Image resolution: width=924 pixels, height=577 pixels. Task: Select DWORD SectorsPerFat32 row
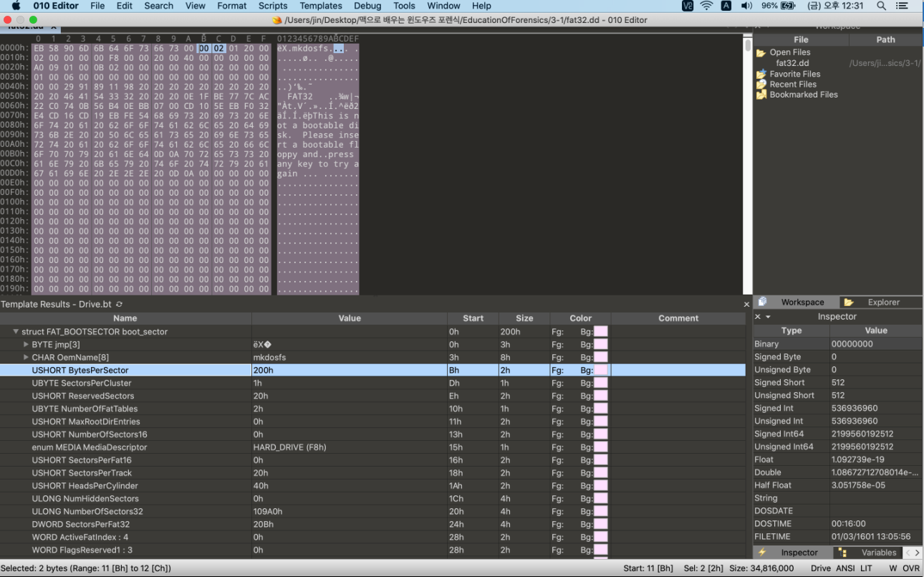pos(372,525)
